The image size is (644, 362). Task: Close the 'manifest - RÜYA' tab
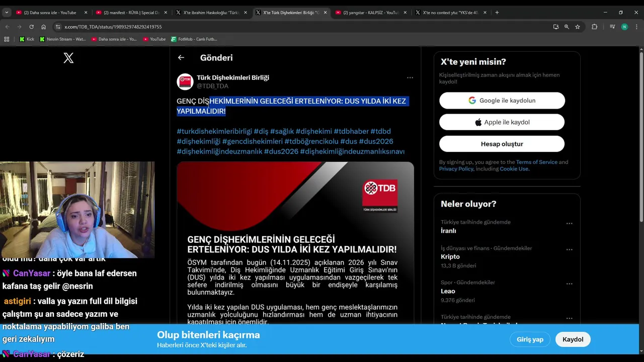coord(166,13)
